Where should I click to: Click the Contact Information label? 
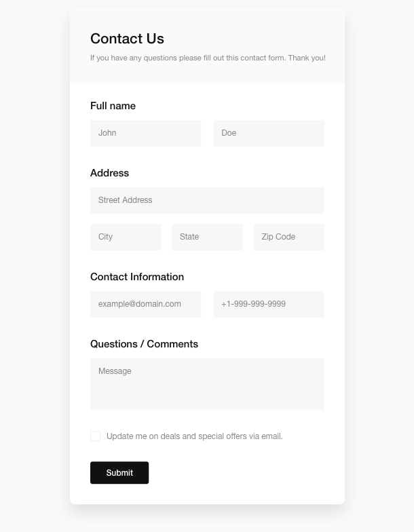click(x=137, y=277)
